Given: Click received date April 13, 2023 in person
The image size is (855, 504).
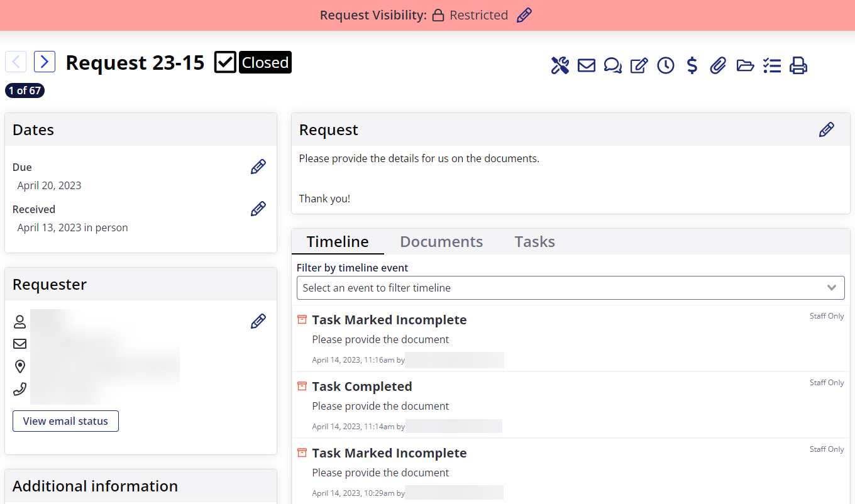Looking at the screenshot, I should click(72, 227).
